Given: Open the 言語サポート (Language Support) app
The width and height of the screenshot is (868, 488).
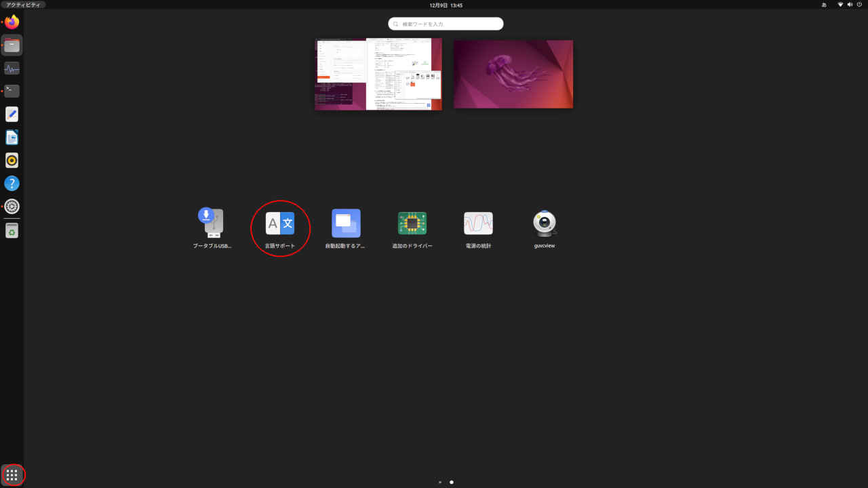Looking at the screenshot, I should pos(280,223).
